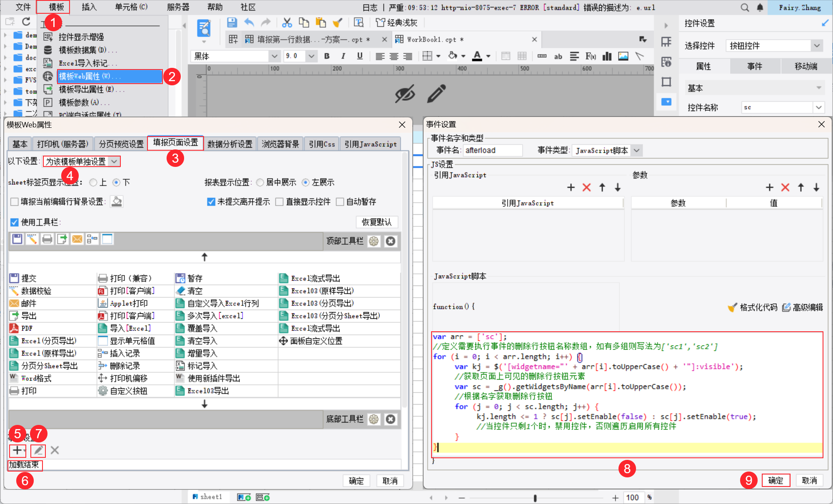833x504 pixels.
Task: Click the save icon in the toolbar
Action: (232, 22)
